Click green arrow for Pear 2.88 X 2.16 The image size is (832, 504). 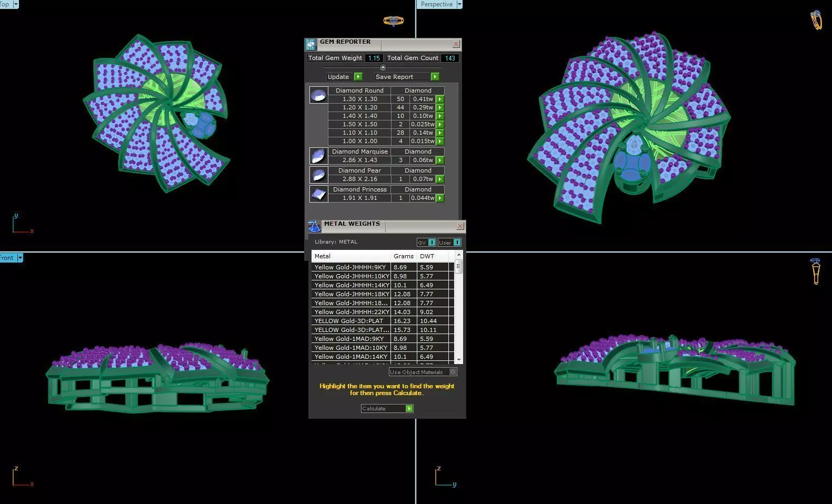pos(440,179)
